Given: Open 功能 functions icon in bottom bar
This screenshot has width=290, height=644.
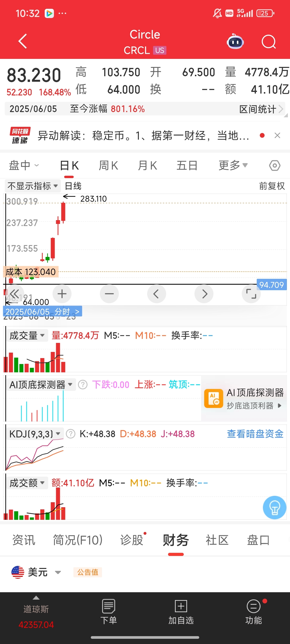Looking at the screenshot, I should pyautogui.click(x=253, y=612).
